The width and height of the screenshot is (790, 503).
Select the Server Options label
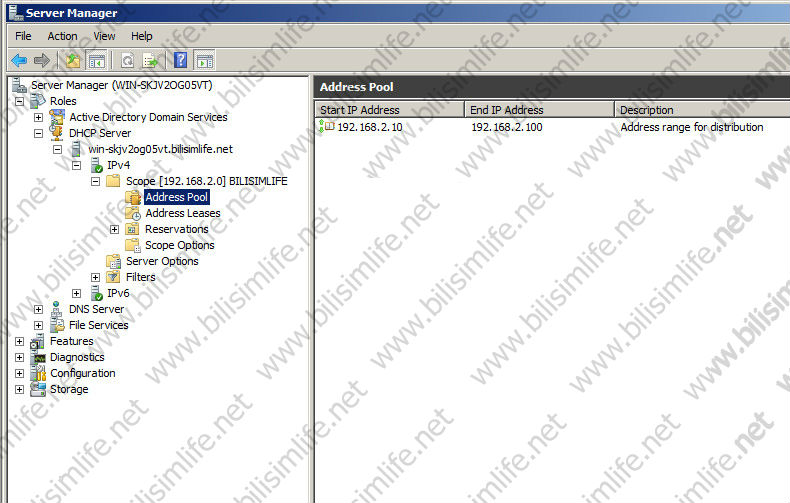pos(162,261)
